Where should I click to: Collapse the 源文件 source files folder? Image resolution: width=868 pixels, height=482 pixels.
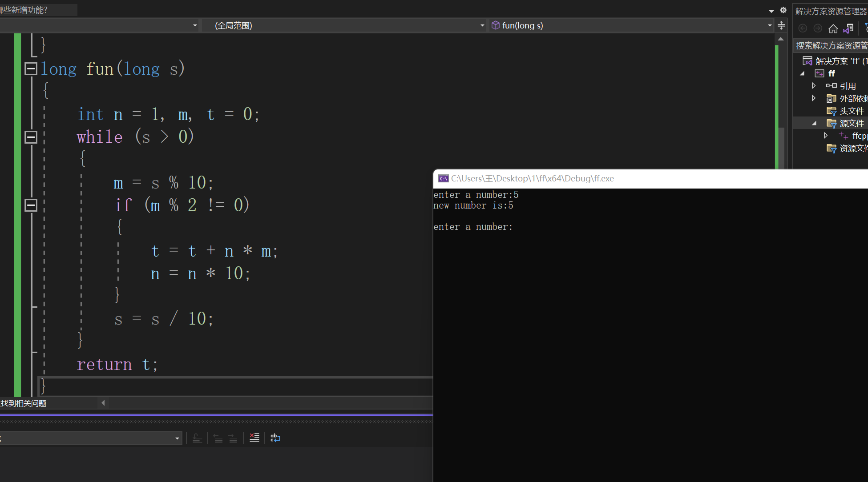click(814, 123)
